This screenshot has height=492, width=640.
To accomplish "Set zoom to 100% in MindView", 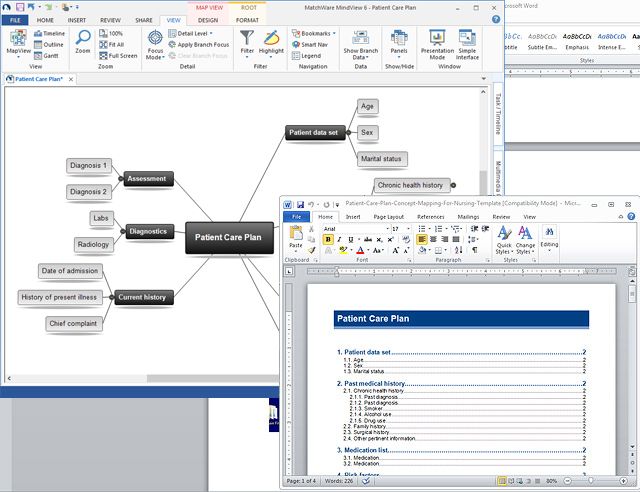I will pyautogui.click(x=111, y=33).
